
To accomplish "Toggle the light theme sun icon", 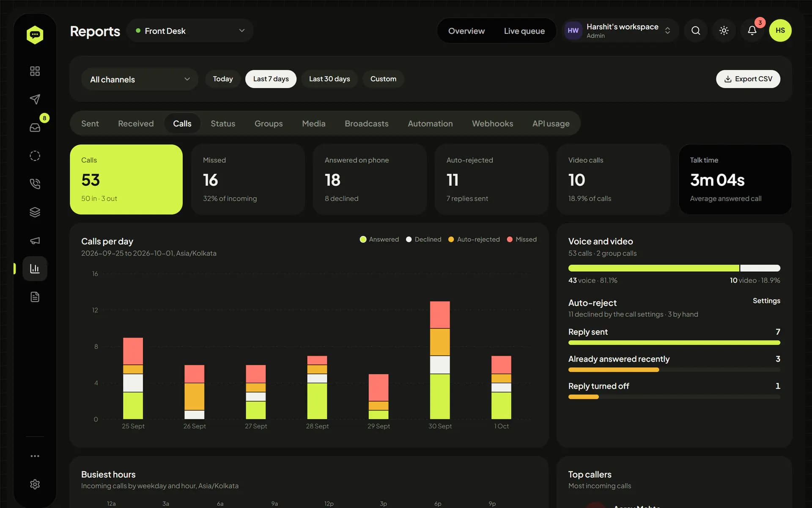I will pos(724,30).
